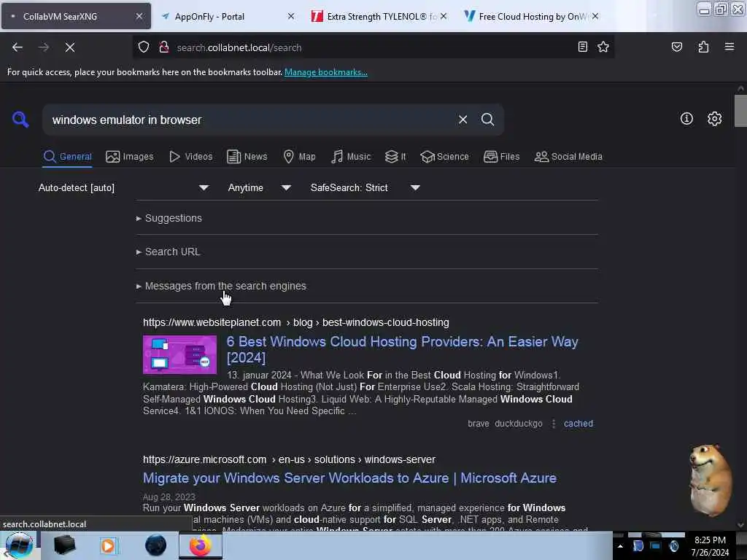This screenshot has height=560, width=747.
Task: Select the Map search category
Action: pyautogui.click(x=299, y=157)
